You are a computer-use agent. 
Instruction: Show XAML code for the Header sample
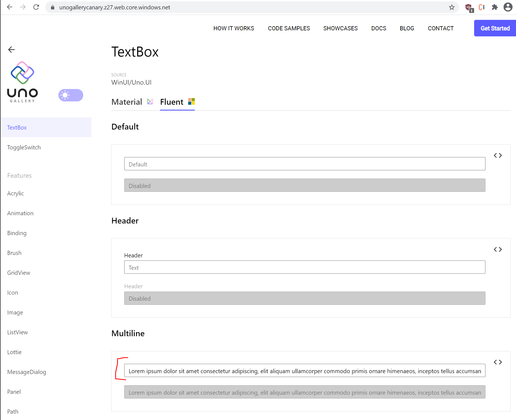pos(498,249)
